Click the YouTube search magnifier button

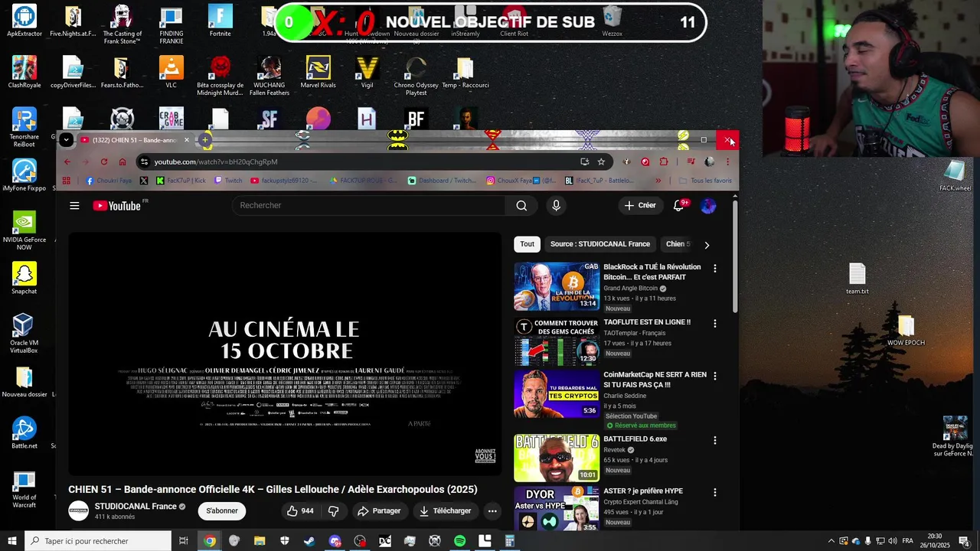521,205
